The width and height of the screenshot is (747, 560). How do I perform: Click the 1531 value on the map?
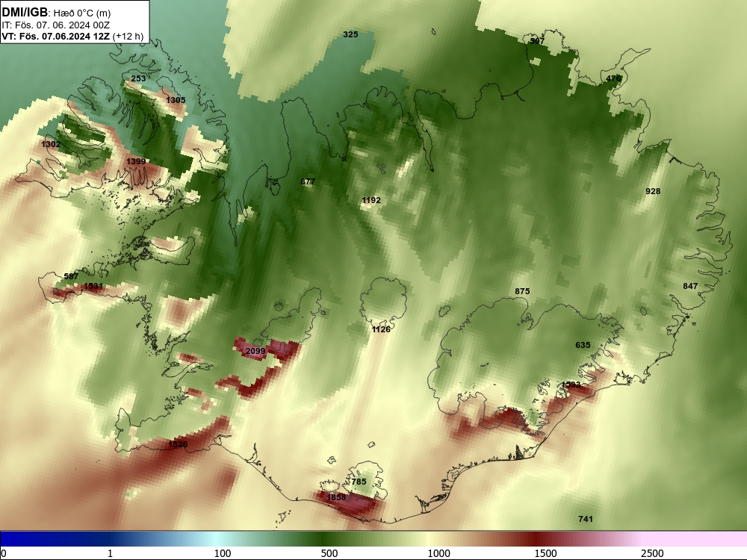click(x=93, y=286)
